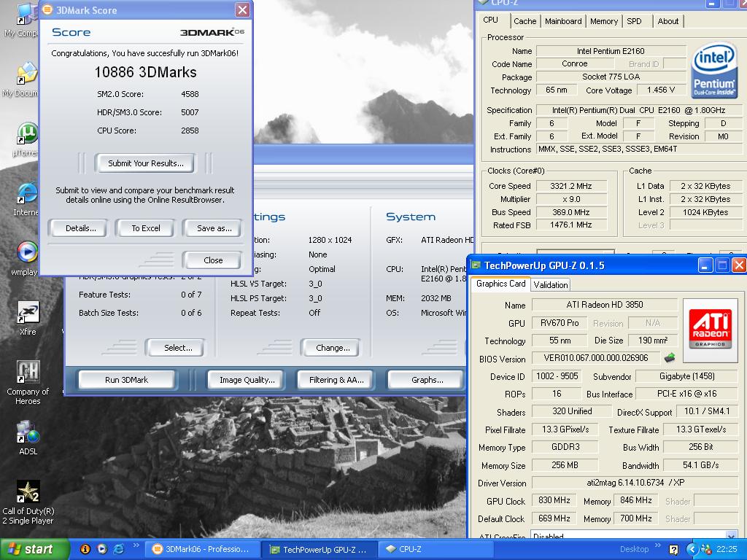Click the GPU-Z Name field ATI Radeon HD 3850
Screen dimensions: 747x560
(604, 305)
